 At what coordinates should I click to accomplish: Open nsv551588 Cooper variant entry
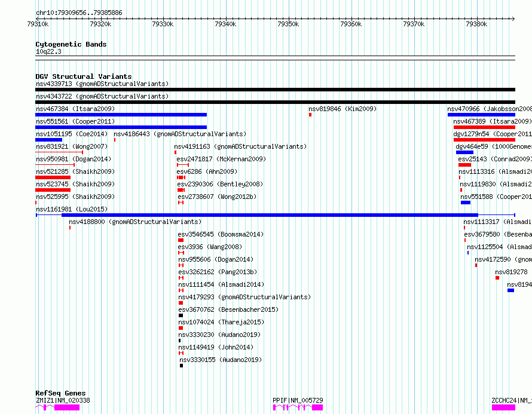(496, 197)
